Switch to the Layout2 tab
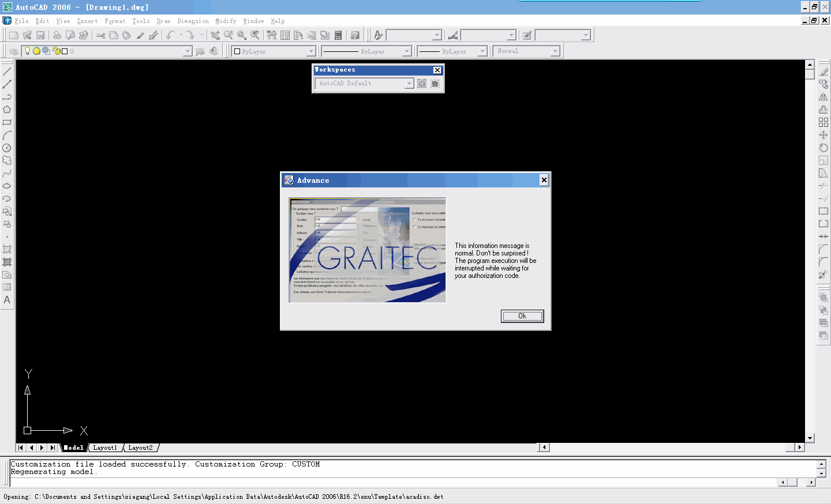The width and height of the screenshot is (831, 504). coord(140,447)
